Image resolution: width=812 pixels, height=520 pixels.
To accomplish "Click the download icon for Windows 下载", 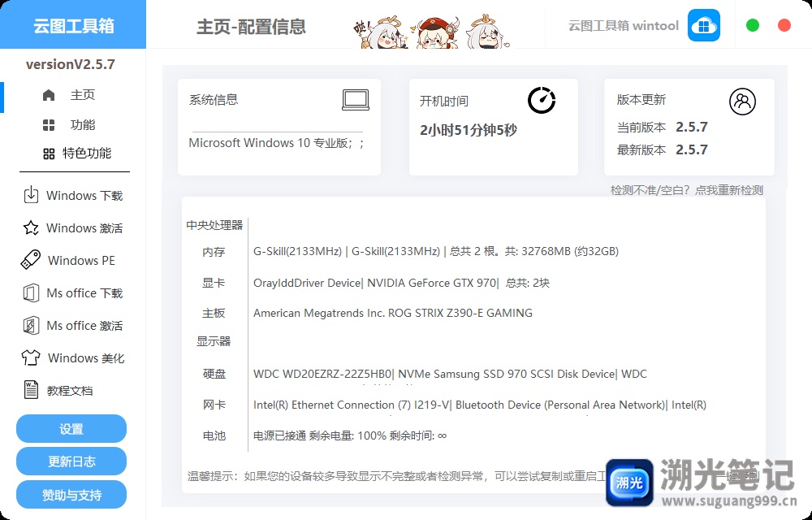I will pos(31,195).
